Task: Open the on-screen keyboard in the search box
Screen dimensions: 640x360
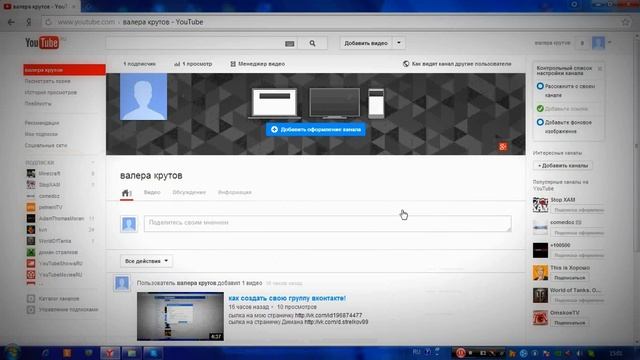Action: point(289,43)
